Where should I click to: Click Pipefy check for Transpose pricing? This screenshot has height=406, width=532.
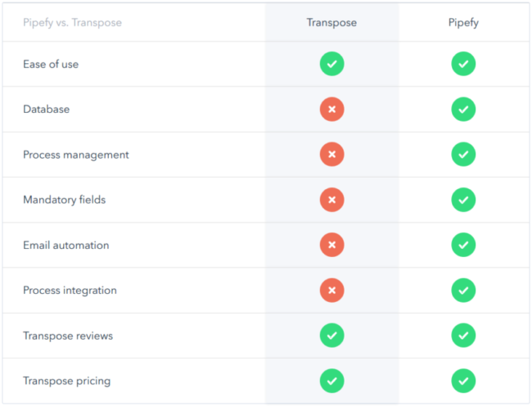pos(463,381)
